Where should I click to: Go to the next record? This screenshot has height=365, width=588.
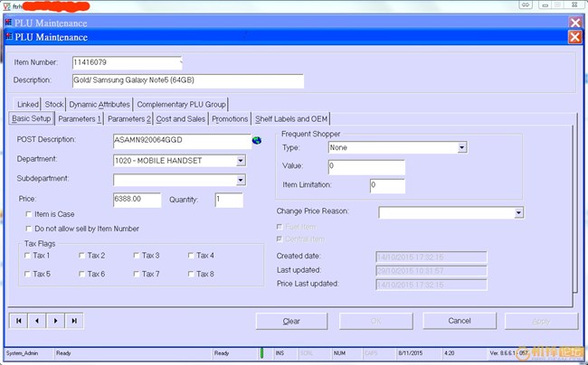pyautogui.click(x=55, y=321)
